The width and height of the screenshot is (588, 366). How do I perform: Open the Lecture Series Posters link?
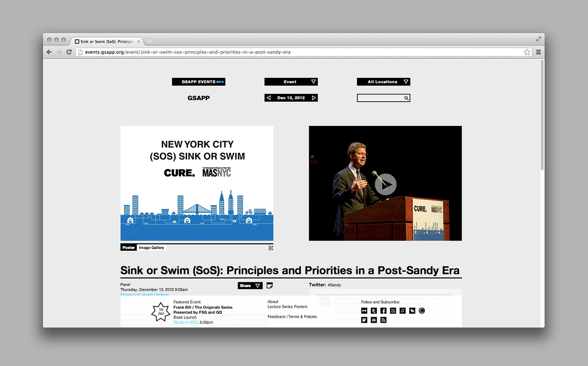287,307
